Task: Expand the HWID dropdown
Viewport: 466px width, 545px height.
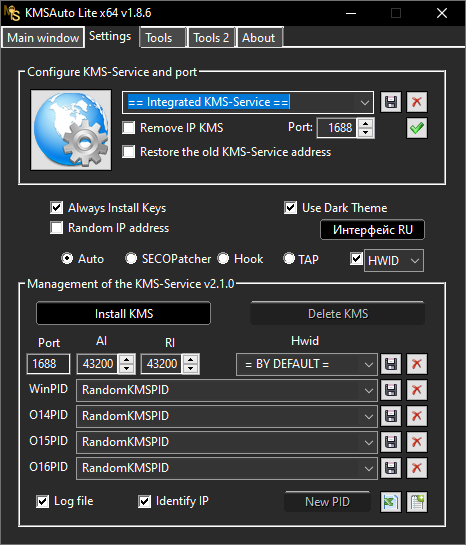Action: [x=415, y=261]
